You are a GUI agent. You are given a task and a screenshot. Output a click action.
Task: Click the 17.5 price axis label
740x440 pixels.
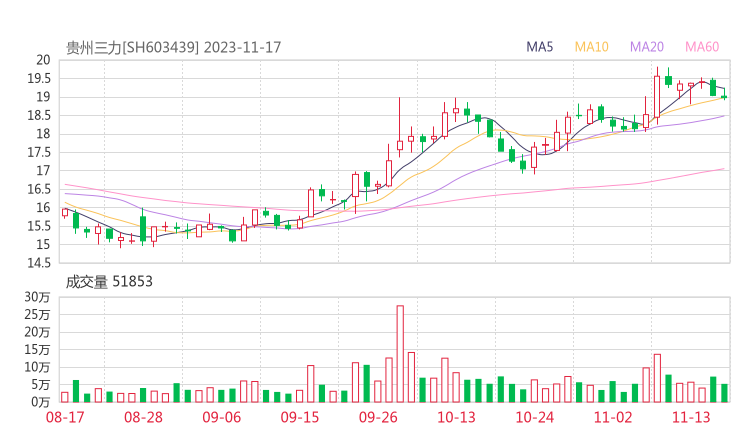coord(39,152)
